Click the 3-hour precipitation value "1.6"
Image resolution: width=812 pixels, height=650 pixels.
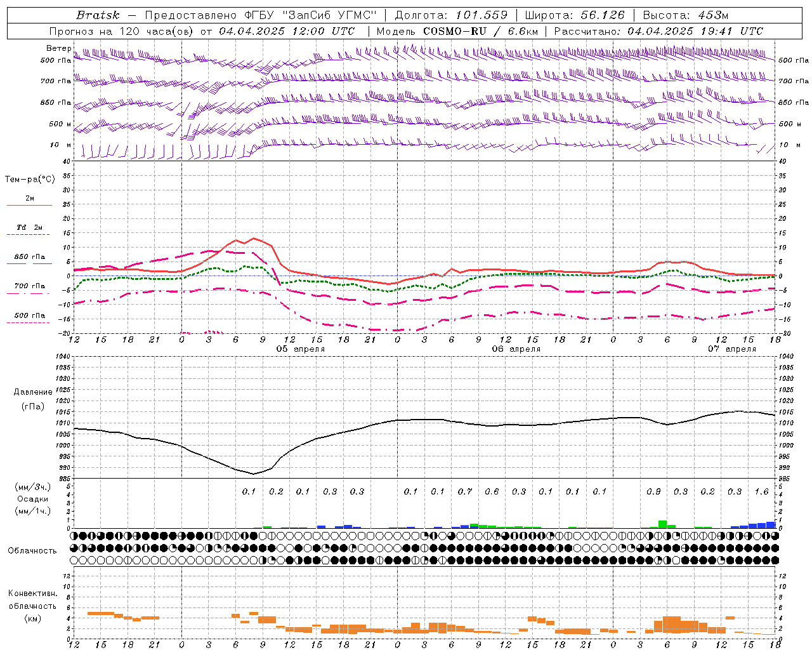(x=761, y=491)
